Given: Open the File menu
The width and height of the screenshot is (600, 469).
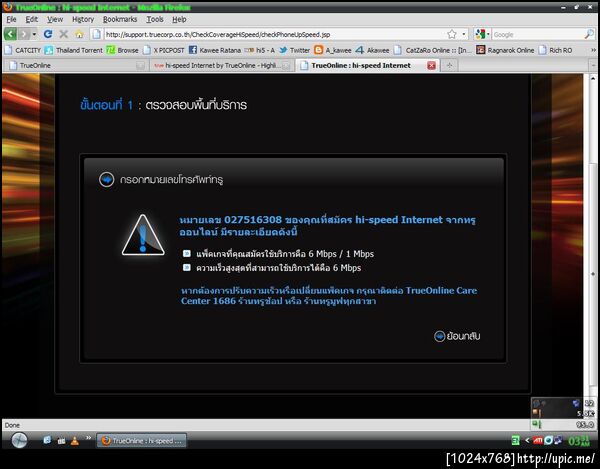Looking at the screenshot, I should [11, 19].
